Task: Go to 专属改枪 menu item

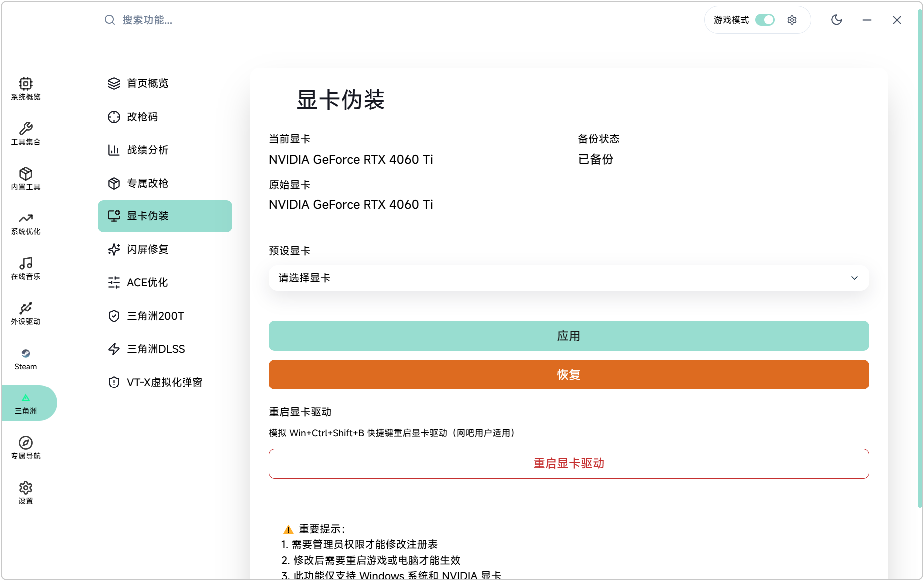Action: pyautogui.click(x=165, y=183)
